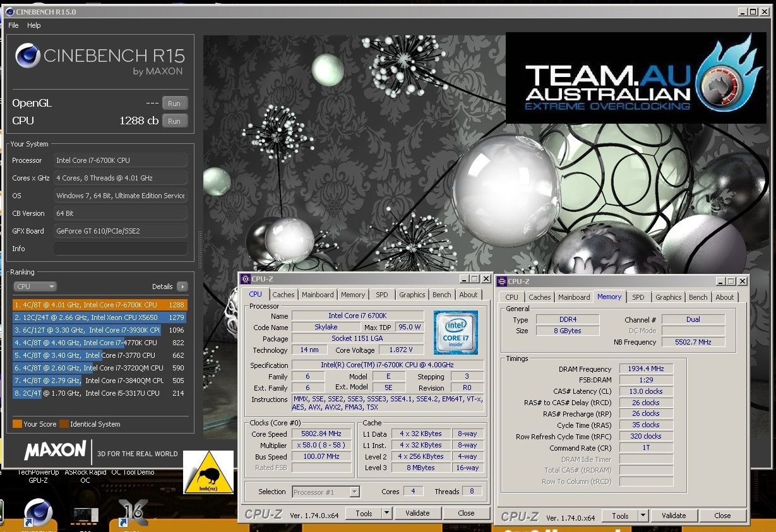776x532 pixels.
Task: Open the Help menu in Cinebench
Action: pyautogui.click(x=34, y=25)
